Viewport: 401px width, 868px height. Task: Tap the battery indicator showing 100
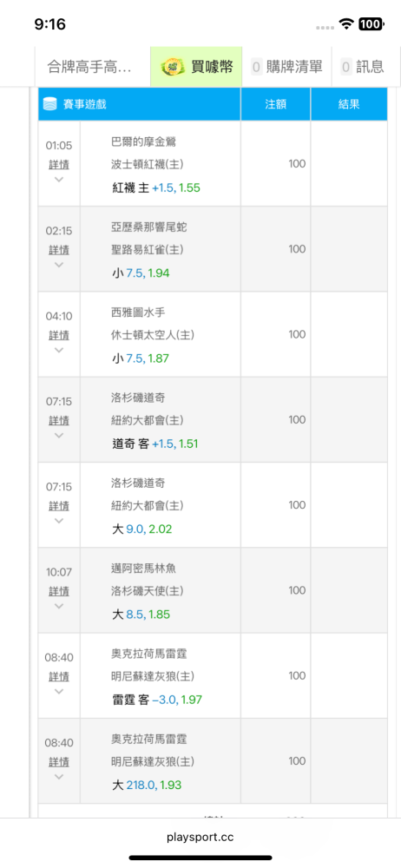click(371, 23)
